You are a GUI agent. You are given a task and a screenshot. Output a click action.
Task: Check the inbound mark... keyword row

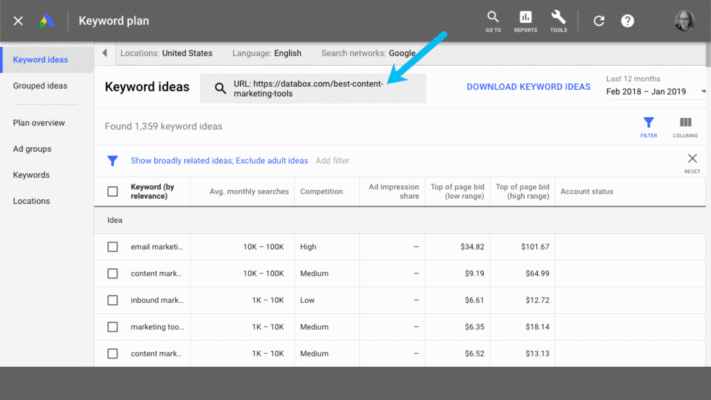(x=112, y=300)
